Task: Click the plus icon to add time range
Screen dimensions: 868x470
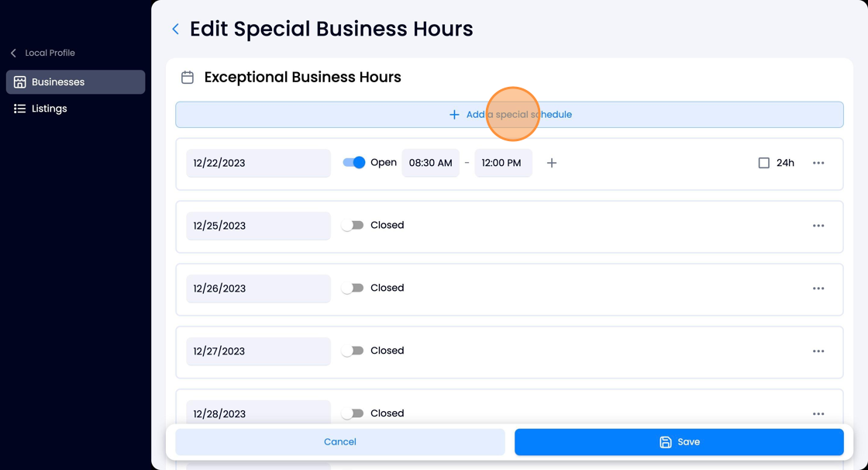Action: [x=551, y=163]
